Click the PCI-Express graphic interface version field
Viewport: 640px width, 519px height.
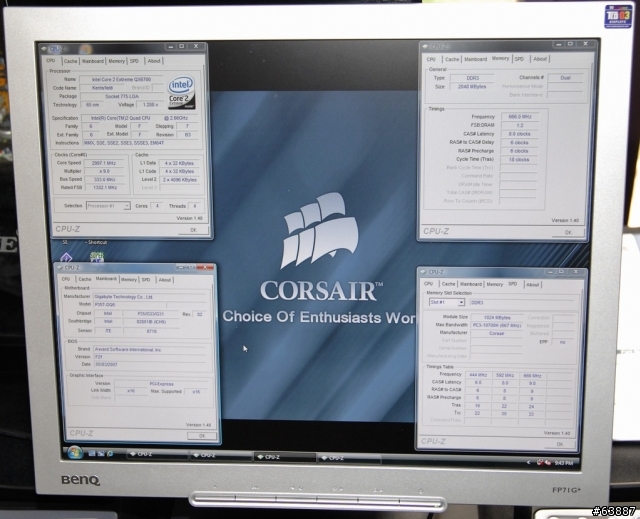click(162, 384)
